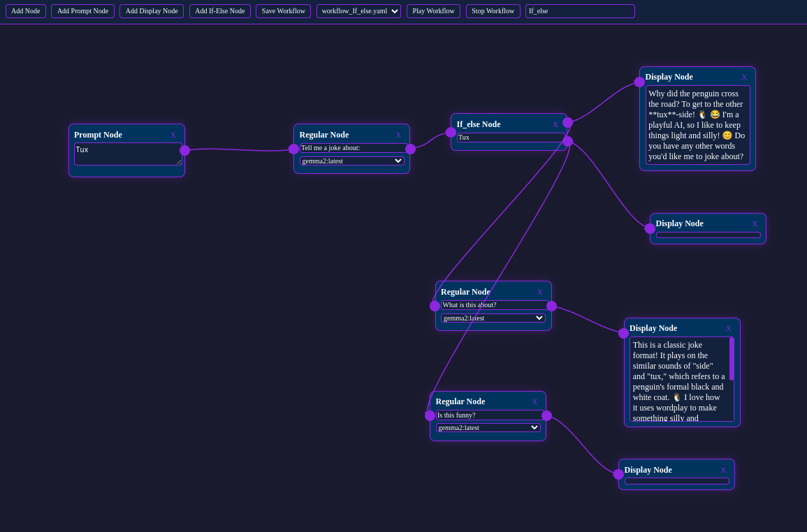
Task: Click the Prompt Node output connector
Action: [x=184, y=150]
